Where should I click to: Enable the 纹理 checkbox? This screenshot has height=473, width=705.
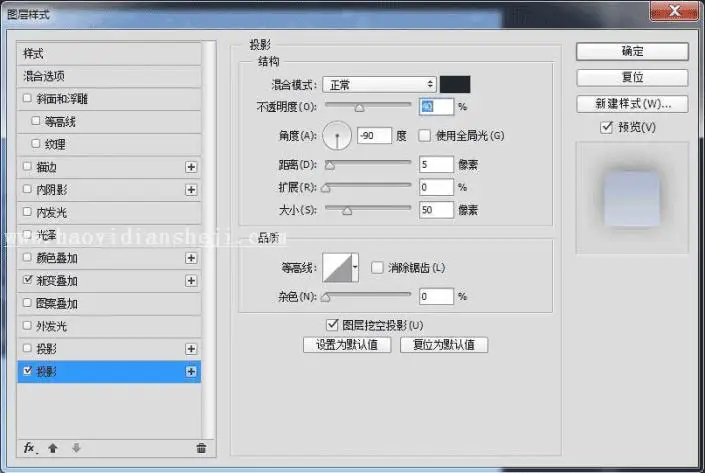[36, 143]
